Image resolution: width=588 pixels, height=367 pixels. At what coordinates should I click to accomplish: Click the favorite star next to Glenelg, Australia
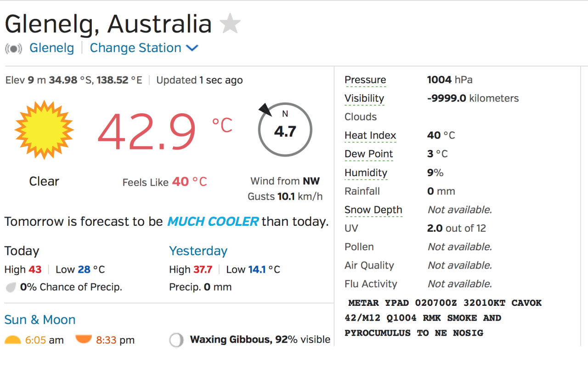point(230,24)
